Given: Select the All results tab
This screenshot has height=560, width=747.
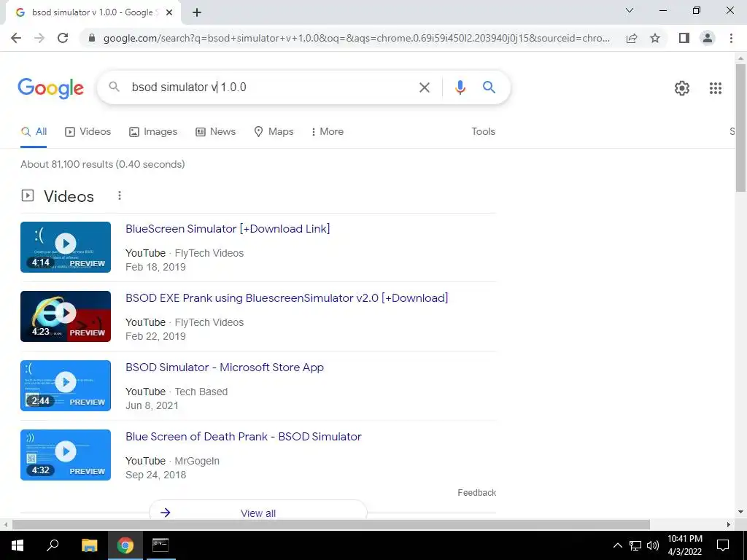Looking at the screenshot, I should (x=34, y=132).
